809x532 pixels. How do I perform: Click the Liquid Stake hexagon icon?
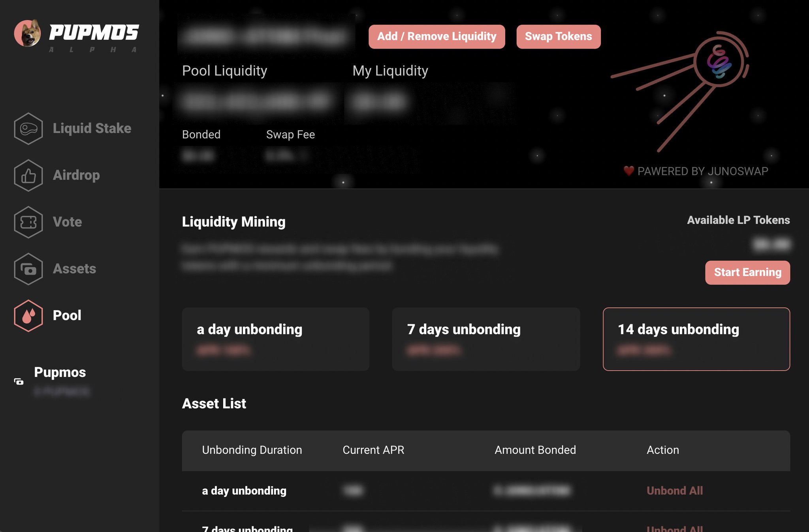pyautogui.click(x=28, y=129)
